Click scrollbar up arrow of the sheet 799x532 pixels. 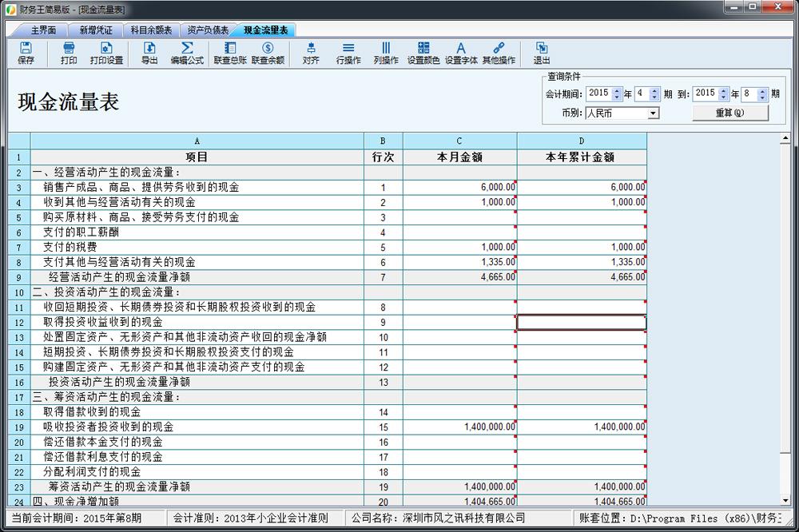[x=785, y=138]
